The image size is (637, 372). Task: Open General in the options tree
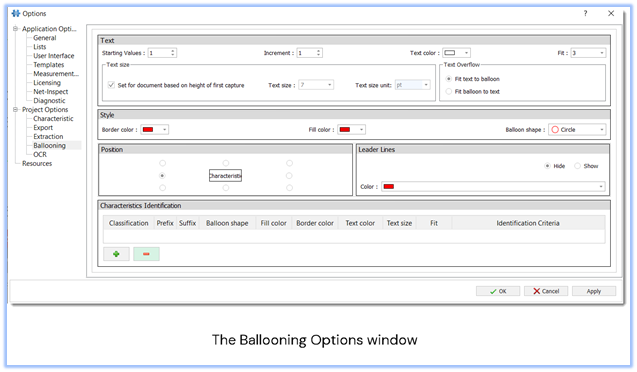pos(45,38)
